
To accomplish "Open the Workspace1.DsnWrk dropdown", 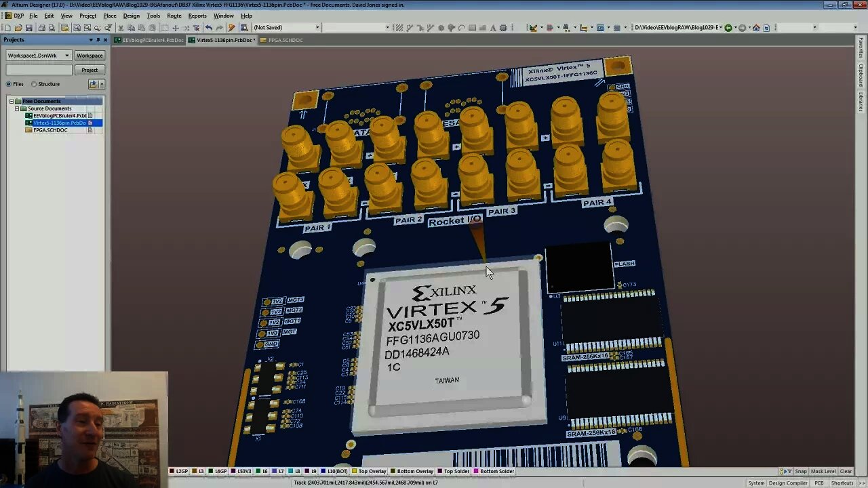I will (66, 56).
